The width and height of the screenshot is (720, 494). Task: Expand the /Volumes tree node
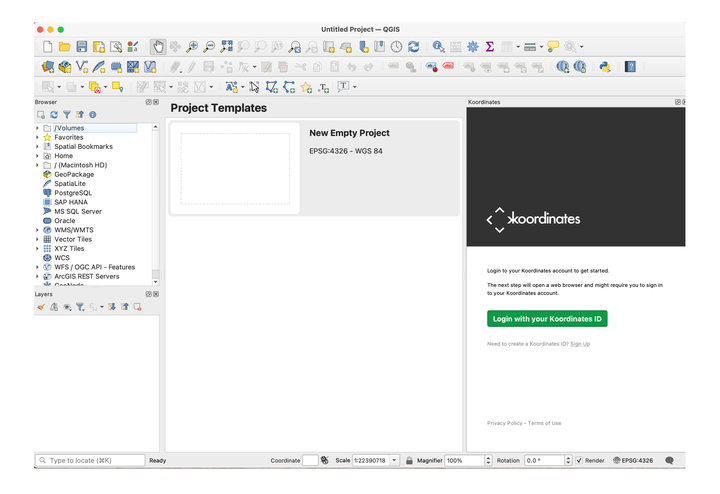click(x=37, y=128)
